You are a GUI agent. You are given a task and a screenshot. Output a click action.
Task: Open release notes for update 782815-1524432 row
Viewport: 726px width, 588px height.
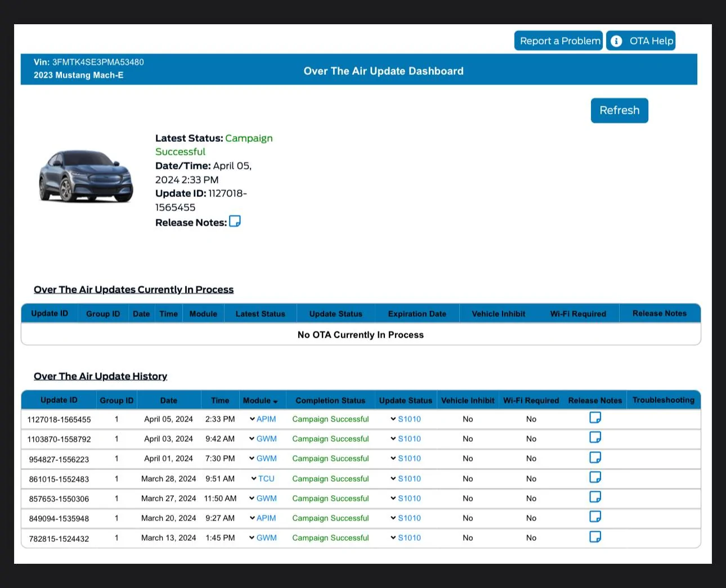click(x=595, y=537)
